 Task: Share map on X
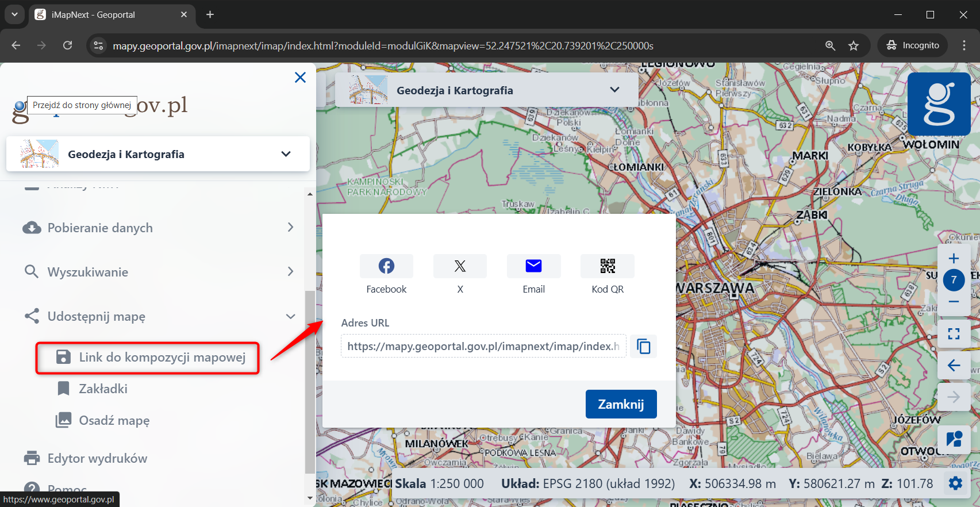point(460,266)
